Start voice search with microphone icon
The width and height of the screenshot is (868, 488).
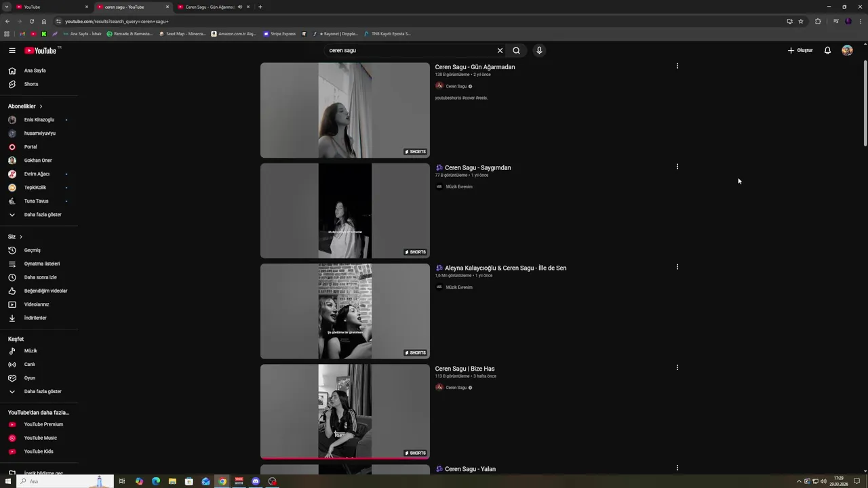539,50
